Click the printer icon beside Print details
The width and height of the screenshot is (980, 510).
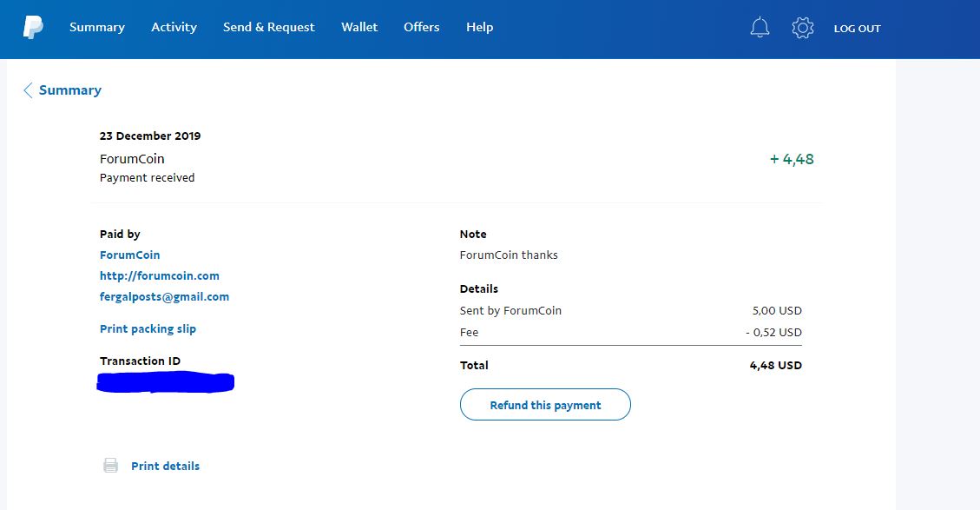110,466
